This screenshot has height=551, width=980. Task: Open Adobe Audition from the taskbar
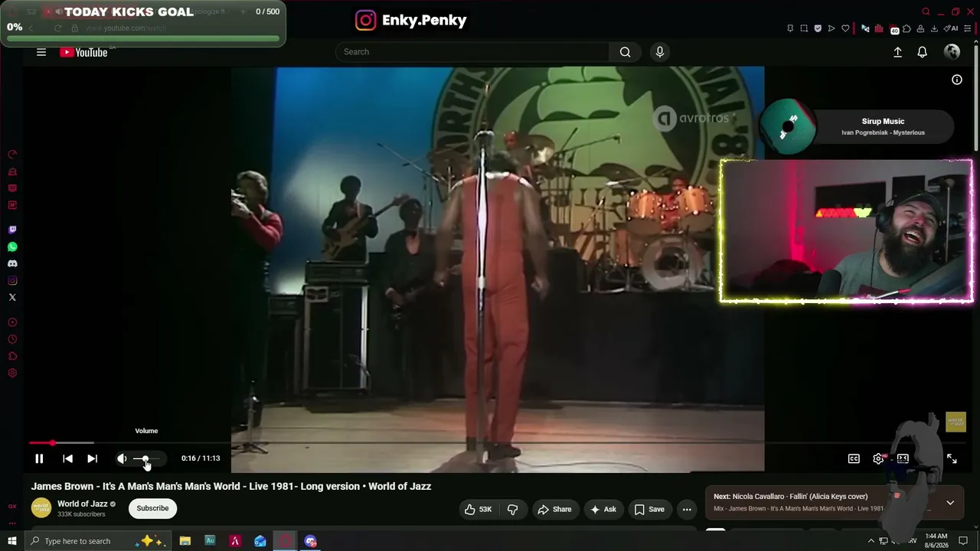210,541
